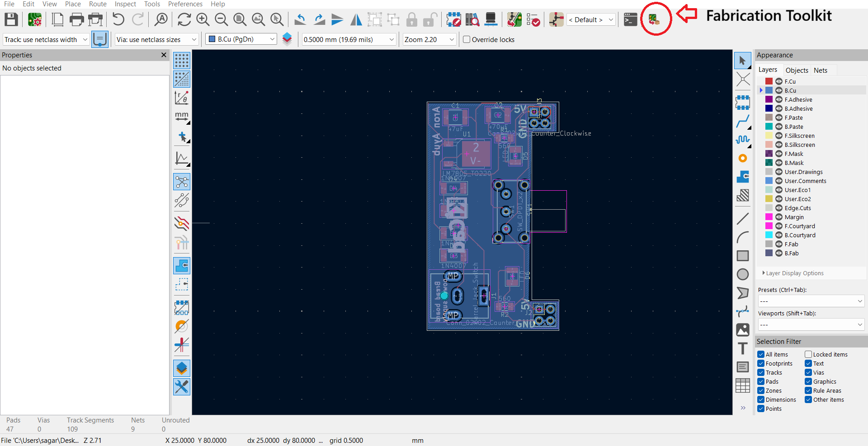868x446 pixels.
Task: Open B.Cu active layer dropdown
Action: [x=241, y=39]
